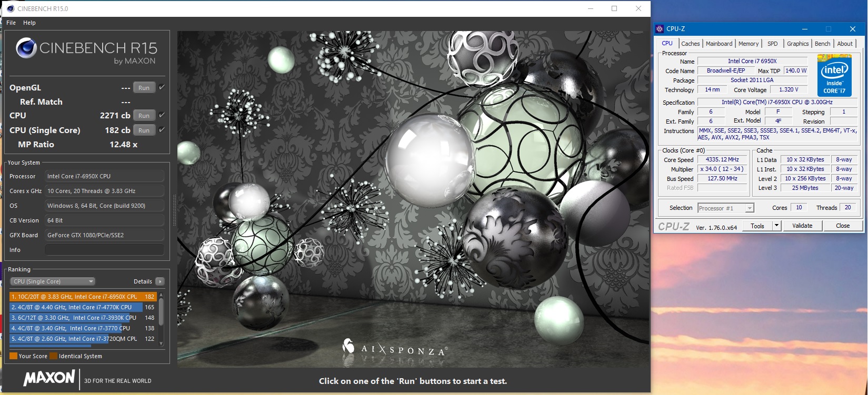Switch to the Bench tab in CPU-Z
Screen dimensions: 868x395
(822, 44)
